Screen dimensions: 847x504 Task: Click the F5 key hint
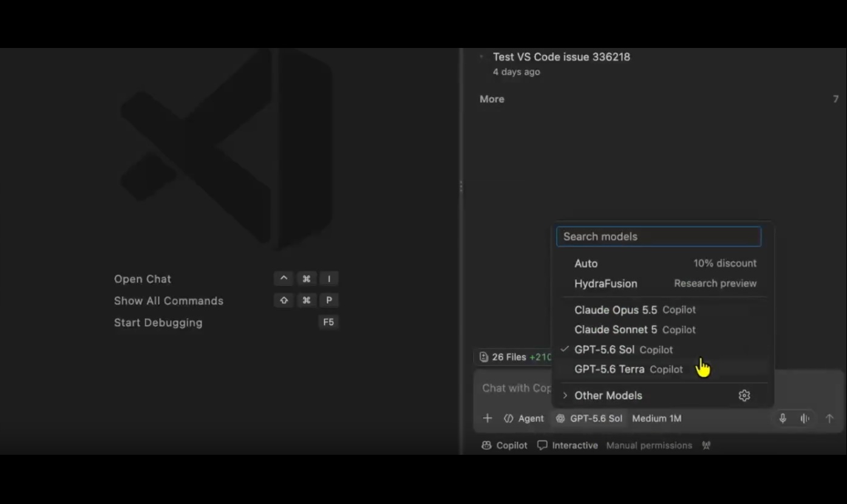pyautogui.click(x=328, y=322)
